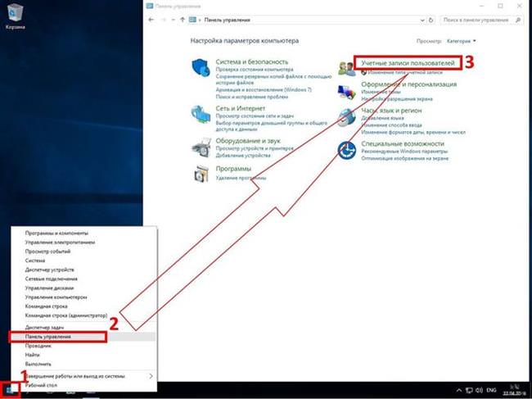The height and width of the screenshot is (399, 532).
Task: Click the Учетные записи пользователей people icon
Action: tap(346, 68)
